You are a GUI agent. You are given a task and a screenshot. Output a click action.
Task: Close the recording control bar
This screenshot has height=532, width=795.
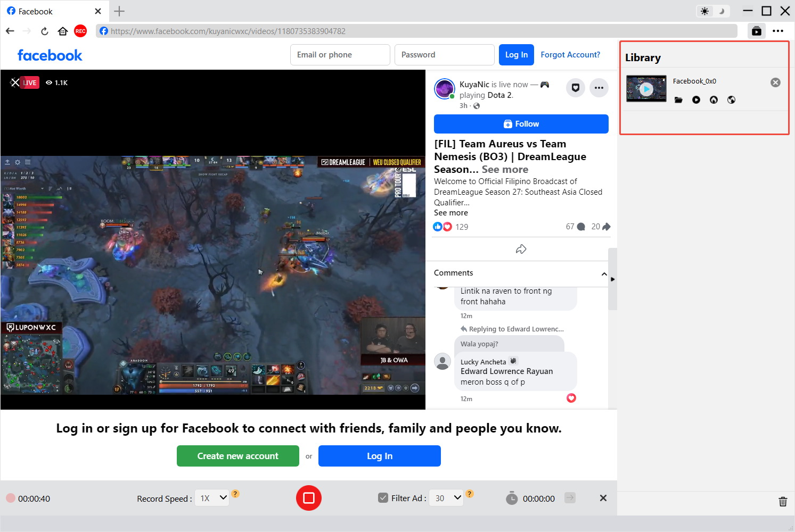603,498
